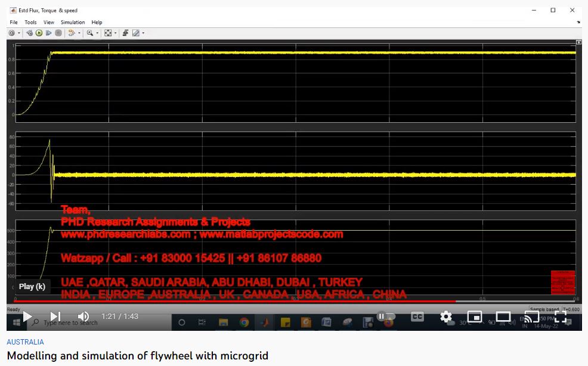The height and width of the screenshot is (366, 588).
Task: Click the Run simulation button in scope toolbar
Action: coord(39,33)
